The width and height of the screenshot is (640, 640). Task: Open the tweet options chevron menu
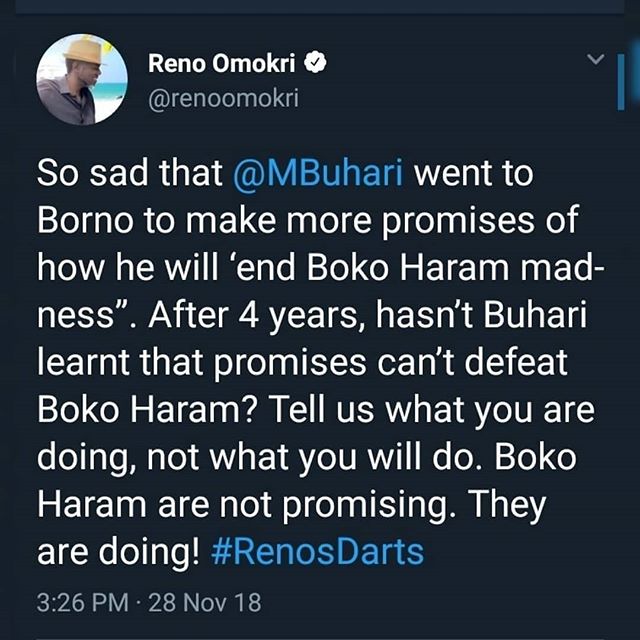tap(596, 62)
